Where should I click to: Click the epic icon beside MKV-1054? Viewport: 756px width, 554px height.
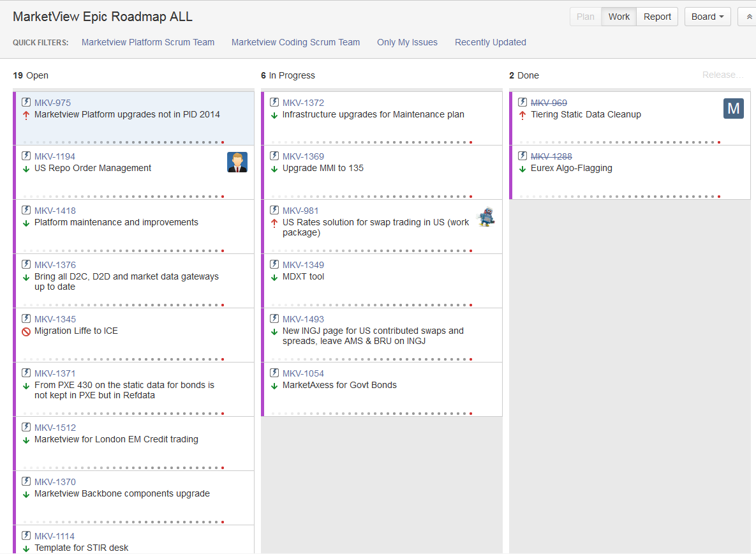tap(274, 373)
